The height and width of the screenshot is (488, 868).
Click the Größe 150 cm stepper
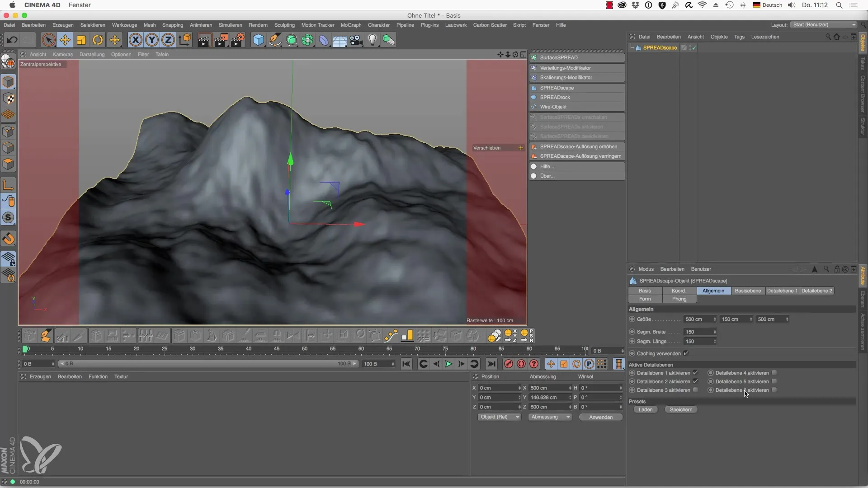coord(751,319)
